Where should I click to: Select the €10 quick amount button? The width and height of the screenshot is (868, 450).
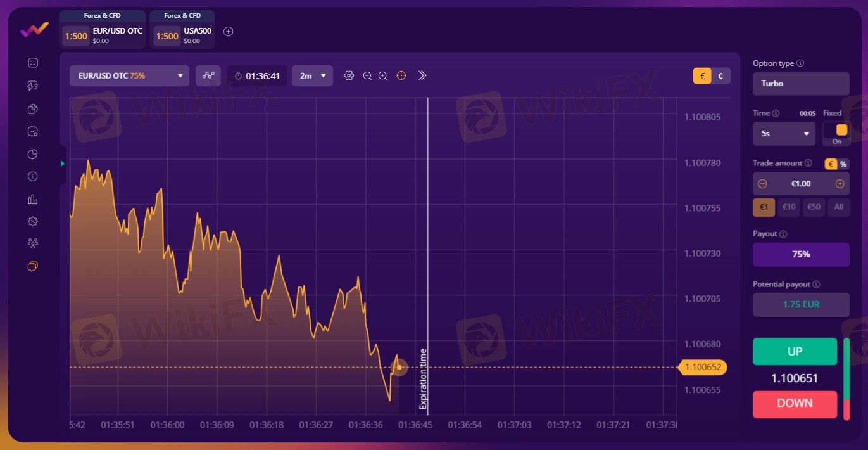(789, 207)
